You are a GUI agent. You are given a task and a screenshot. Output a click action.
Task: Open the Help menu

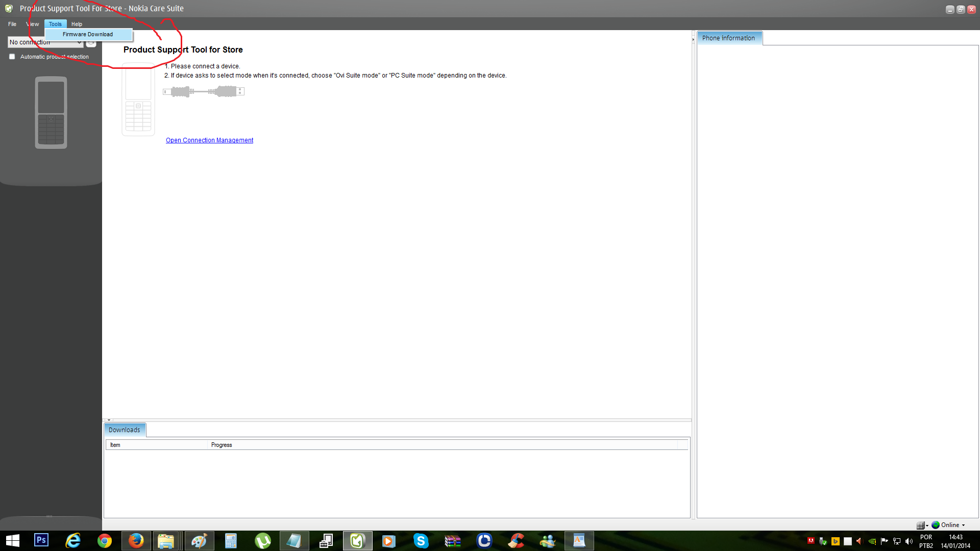tap(77, 24)
